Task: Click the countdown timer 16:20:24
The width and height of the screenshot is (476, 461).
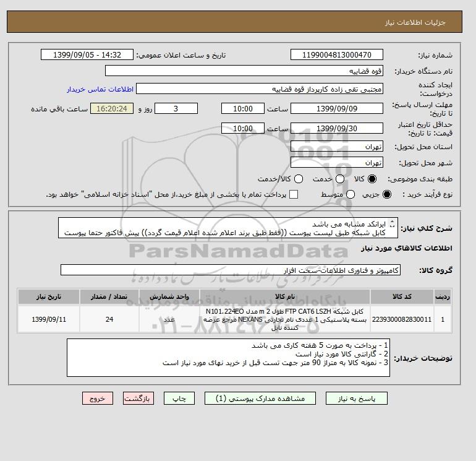Action: 112,108
